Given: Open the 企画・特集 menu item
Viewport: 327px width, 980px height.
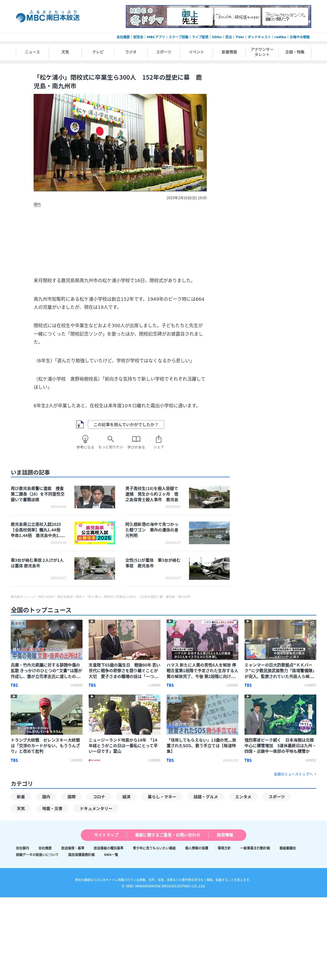Looking at the screenshot, I should [295, 52].
